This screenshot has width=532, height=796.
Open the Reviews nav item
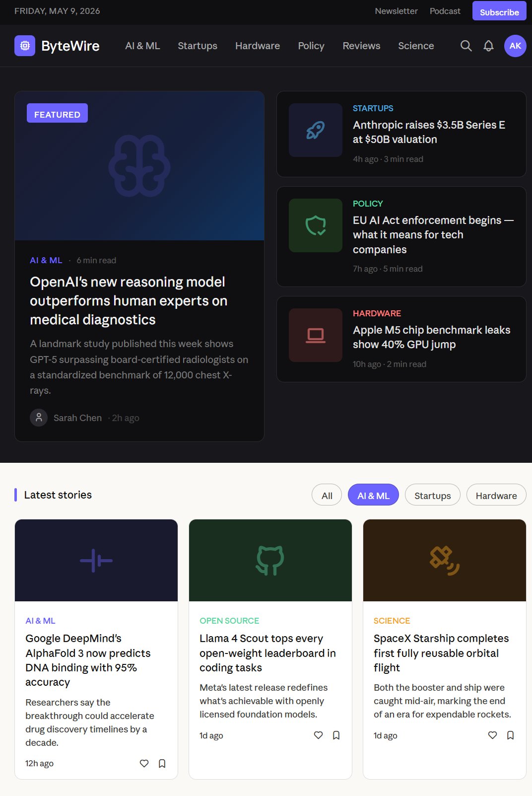(x=361, y=46)
